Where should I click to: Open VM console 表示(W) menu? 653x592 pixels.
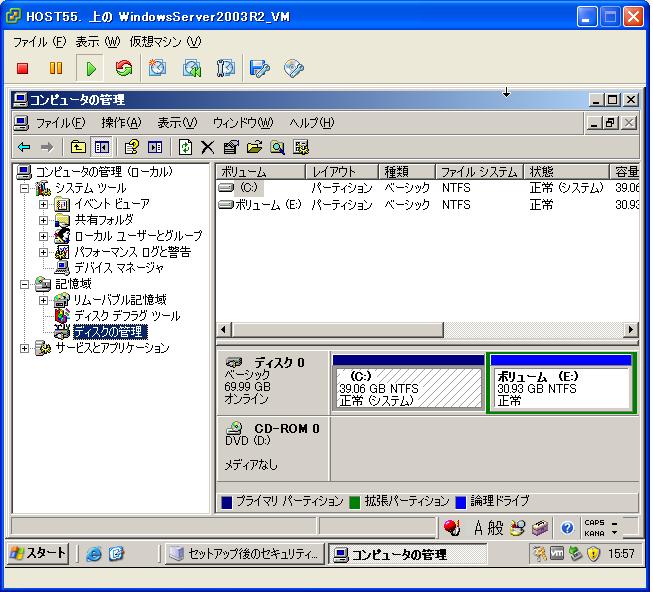(x=97, y=42)
